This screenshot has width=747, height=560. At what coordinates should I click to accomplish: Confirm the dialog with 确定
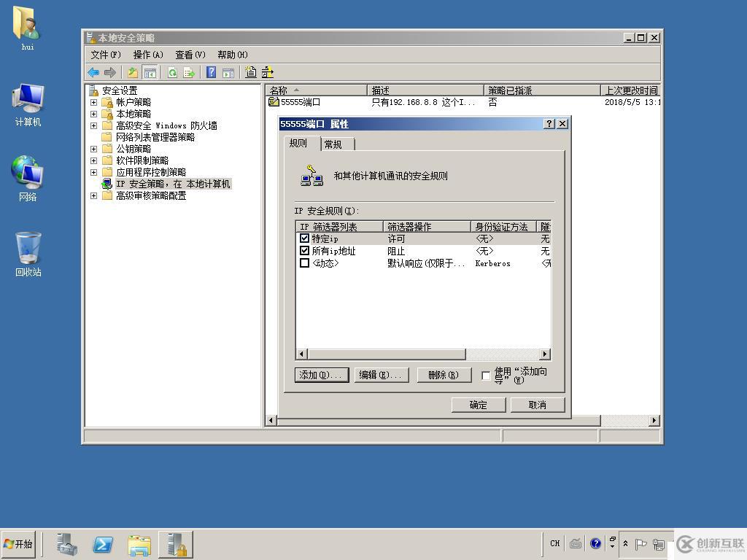tap(479, 405)
